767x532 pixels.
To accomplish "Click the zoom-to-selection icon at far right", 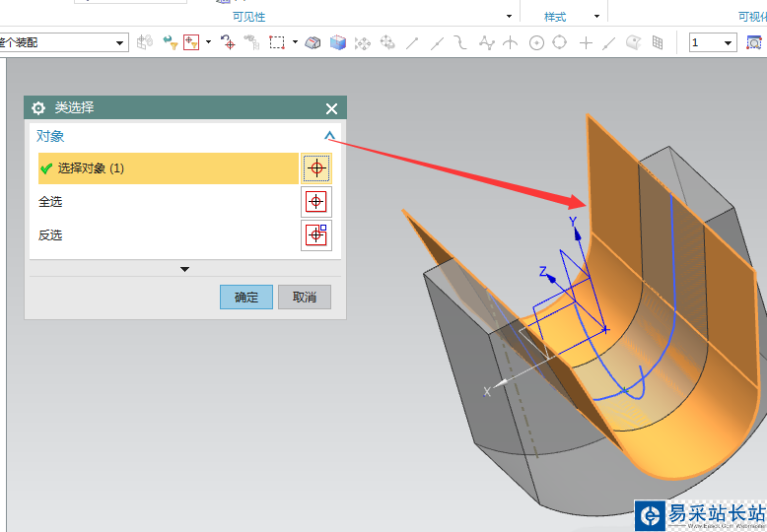I will (x=754, y=42).
